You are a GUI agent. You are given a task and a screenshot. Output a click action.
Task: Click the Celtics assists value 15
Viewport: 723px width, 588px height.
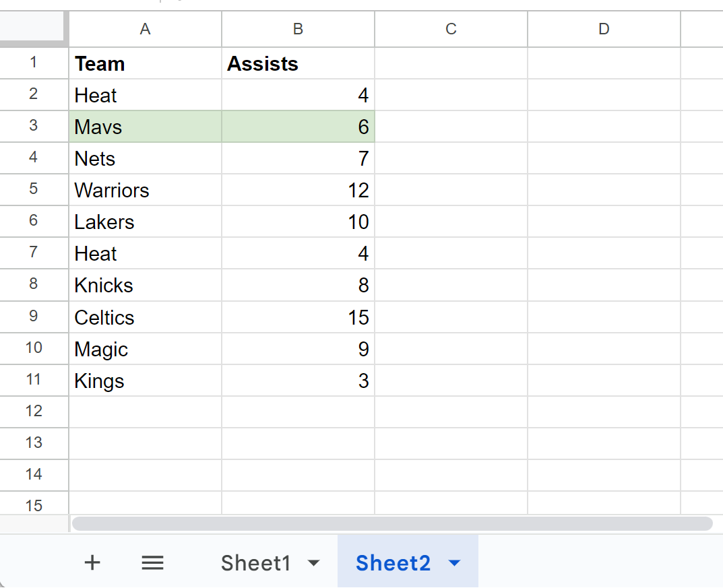click(298, 317)
